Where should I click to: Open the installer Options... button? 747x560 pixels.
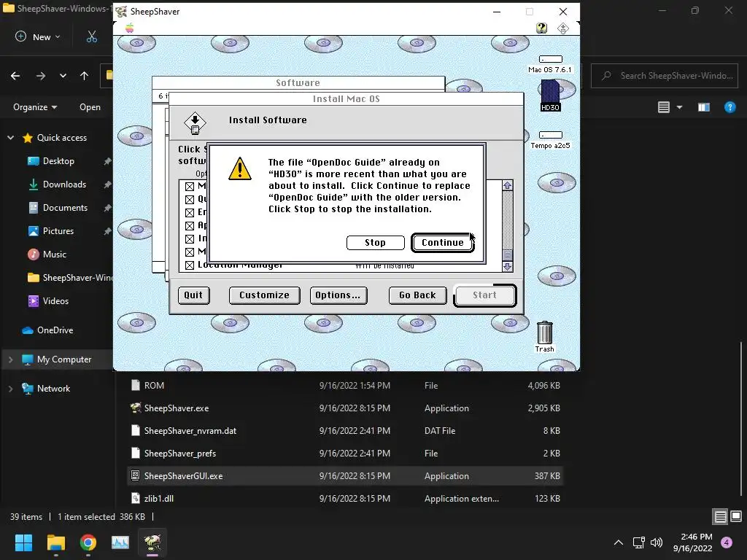338,295
